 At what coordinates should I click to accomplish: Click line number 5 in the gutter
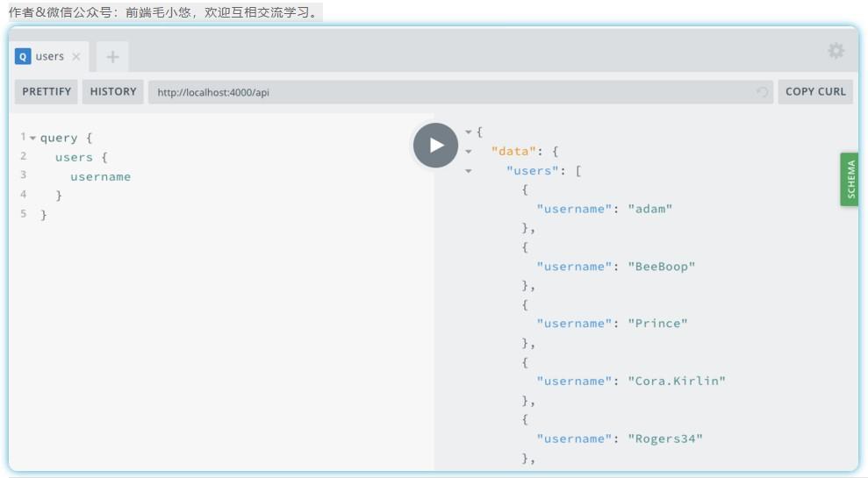(23, 213)
